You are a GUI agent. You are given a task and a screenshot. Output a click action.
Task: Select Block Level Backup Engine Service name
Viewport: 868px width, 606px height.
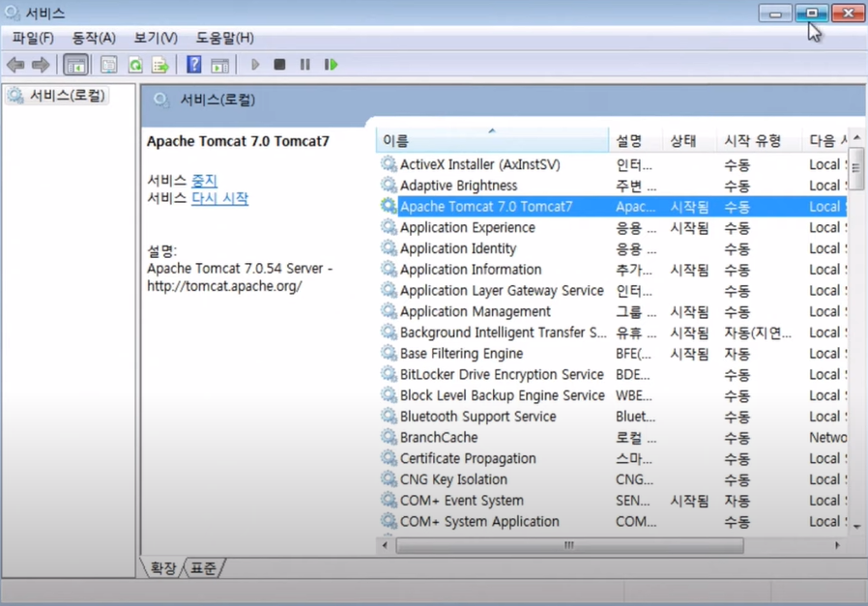tap(502, 395)
